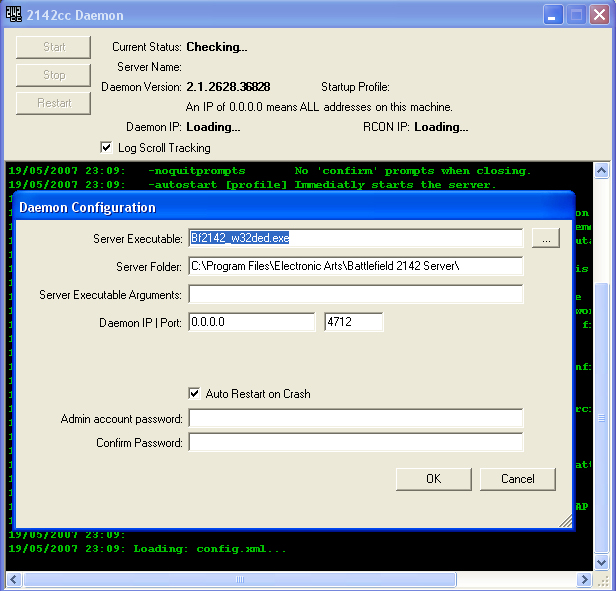Click the port field showing 4712
This screenshot has width=616, height=591.
pyautogui.click(x=354, y=322)
